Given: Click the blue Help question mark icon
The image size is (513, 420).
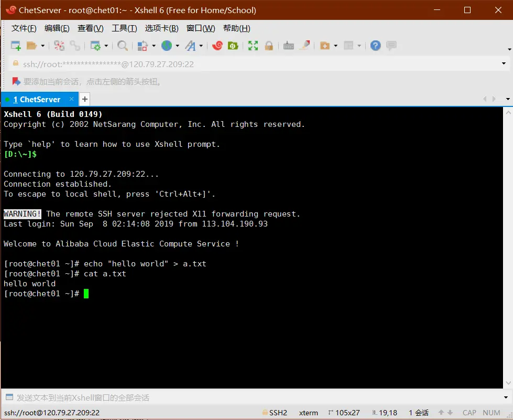Looking at the screenshot, I should coord(376,46).
